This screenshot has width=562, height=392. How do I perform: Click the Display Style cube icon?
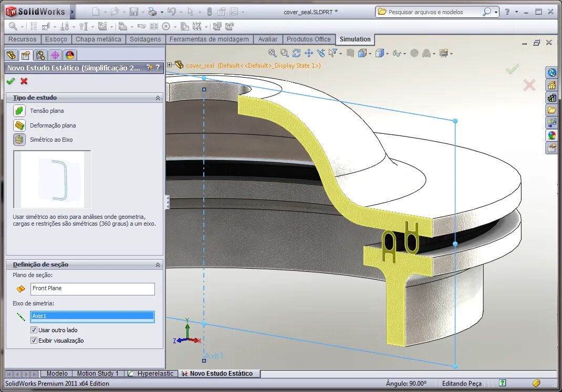(x=380, y=53)
